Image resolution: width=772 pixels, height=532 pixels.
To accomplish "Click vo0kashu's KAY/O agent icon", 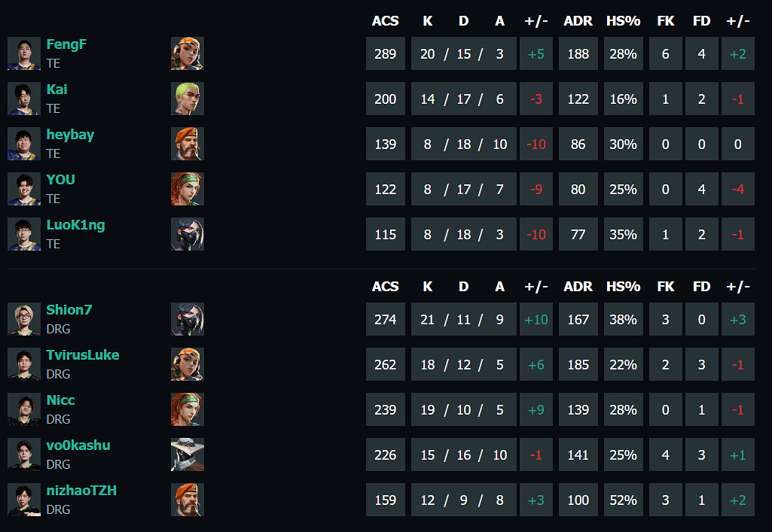I will (187, 454).
